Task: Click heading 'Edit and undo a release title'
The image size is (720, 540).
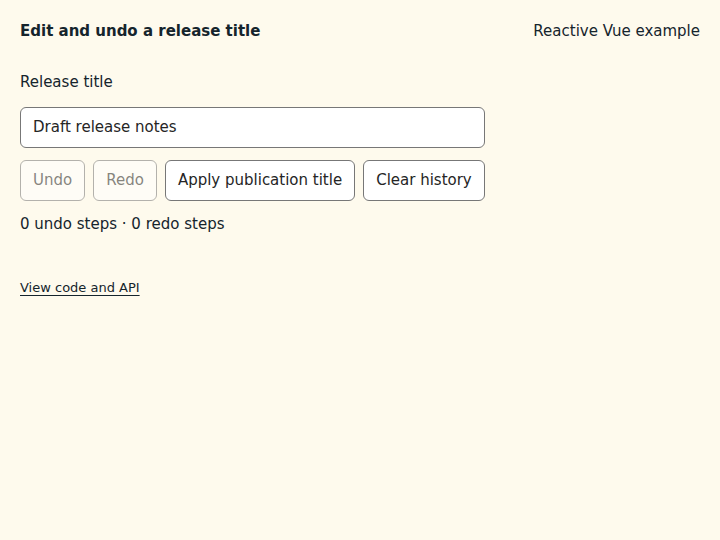Action: [x=141, y=30]
